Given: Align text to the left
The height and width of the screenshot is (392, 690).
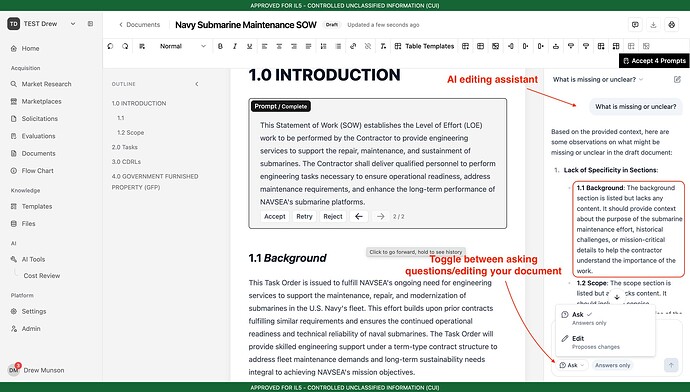Looking at the screenshot, I should coord(264,46).
